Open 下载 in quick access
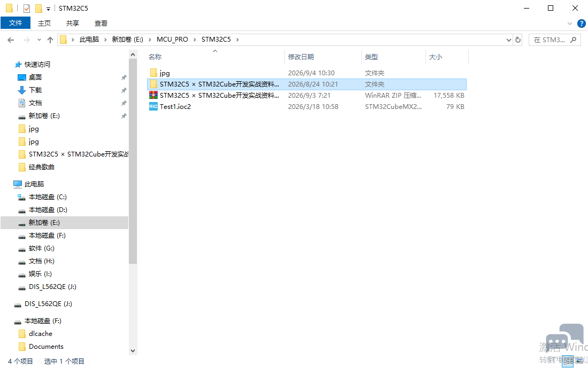The image size is (588, 368). coord(35,90)
